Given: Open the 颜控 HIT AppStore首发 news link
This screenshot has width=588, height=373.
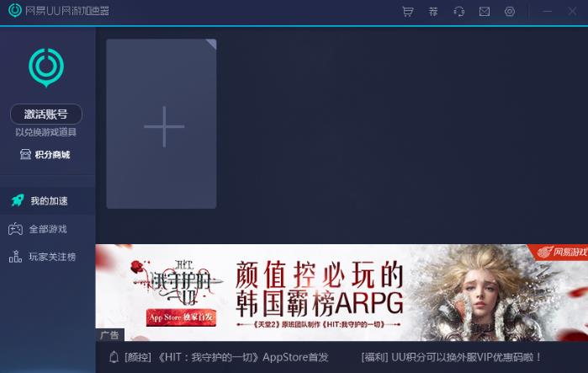Looking at the screenshot, I should 226,357.
